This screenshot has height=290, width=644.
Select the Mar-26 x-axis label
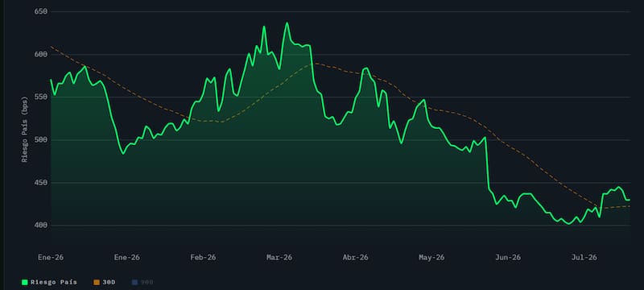click(279, 258)
